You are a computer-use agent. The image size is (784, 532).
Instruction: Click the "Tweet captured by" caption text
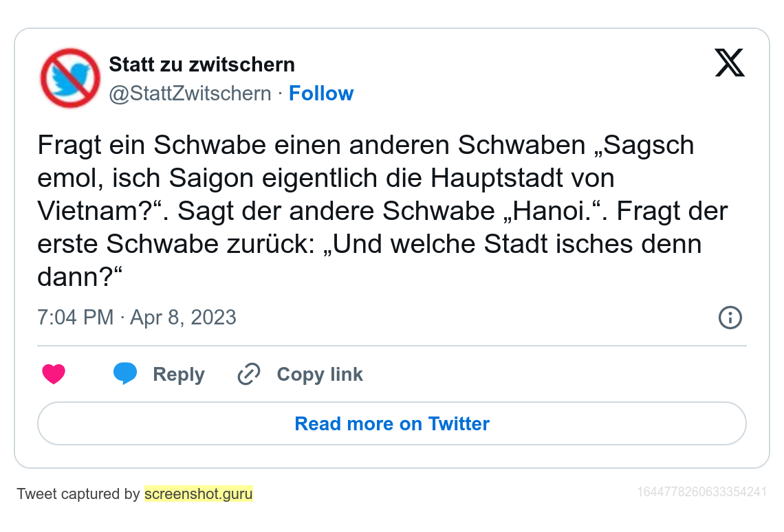click(x=78, y=494)
